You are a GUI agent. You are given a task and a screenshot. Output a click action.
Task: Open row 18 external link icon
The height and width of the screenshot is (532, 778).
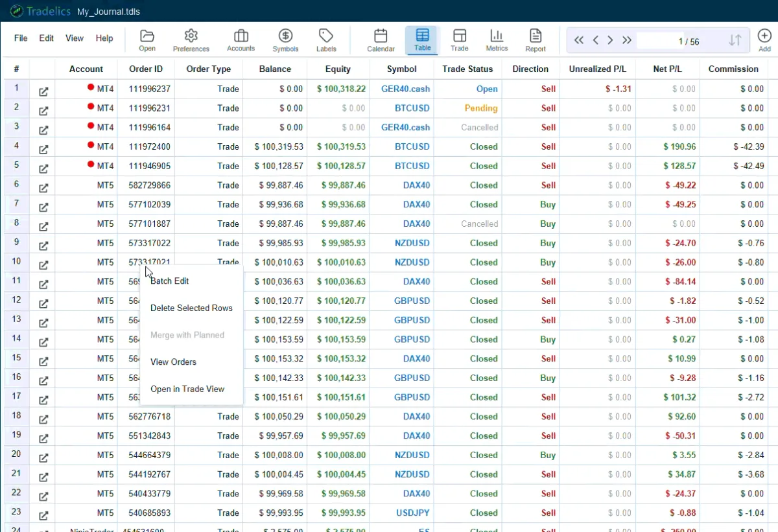pos(43,419)
